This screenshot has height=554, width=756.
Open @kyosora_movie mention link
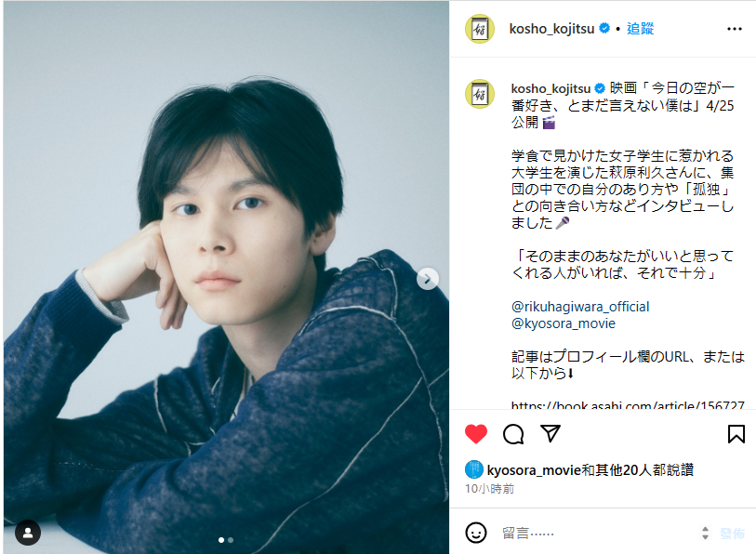(564, 323)
